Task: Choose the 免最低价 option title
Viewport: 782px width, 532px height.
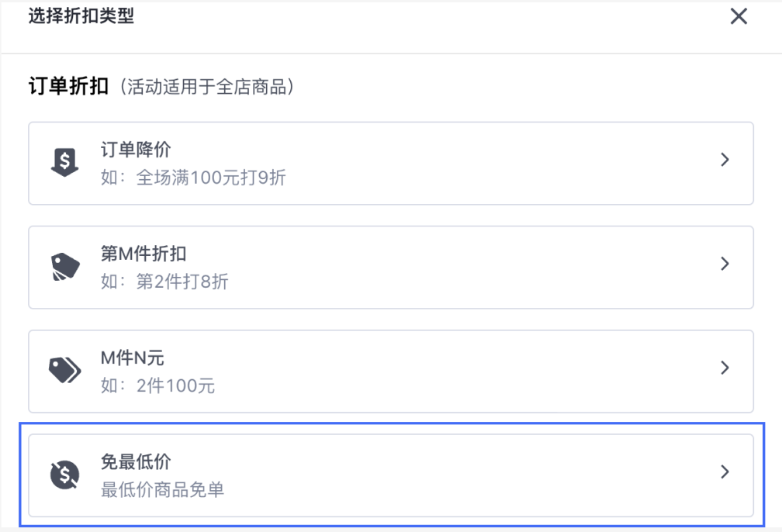Action: 136,461
